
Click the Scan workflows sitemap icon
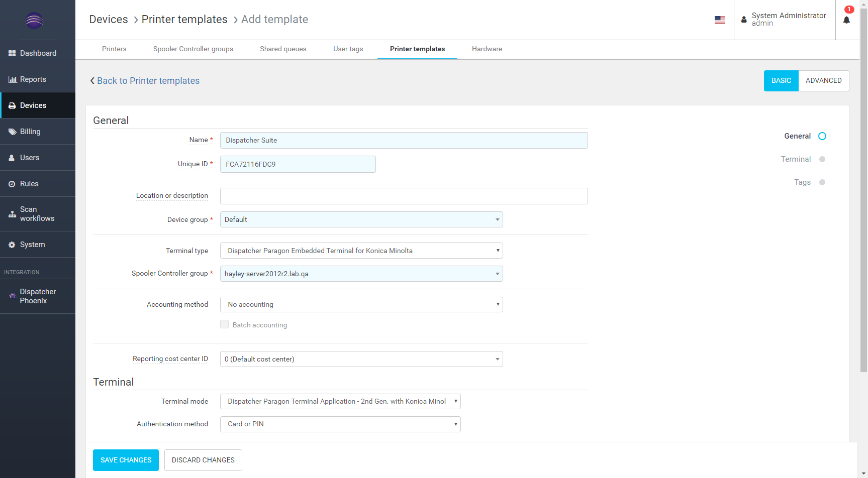tap(13, 214)
